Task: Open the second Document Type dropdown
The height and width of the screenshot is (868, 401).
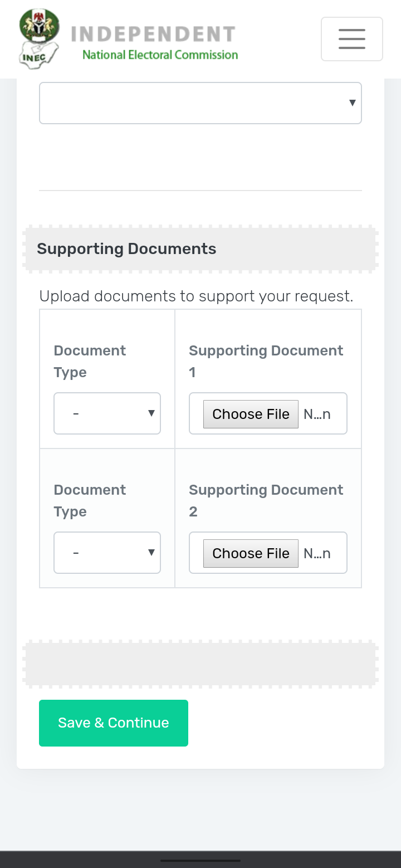Action: (107, 553)
